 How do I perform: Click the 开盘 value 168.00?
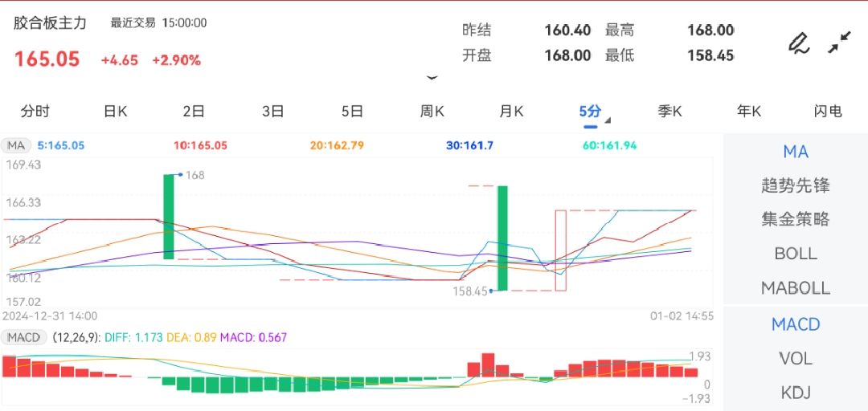point(567,55)
